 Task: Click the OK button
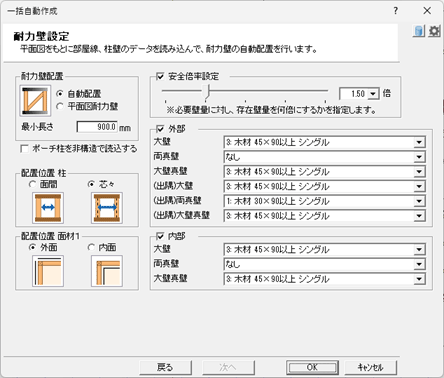click(x=312, y=367)
